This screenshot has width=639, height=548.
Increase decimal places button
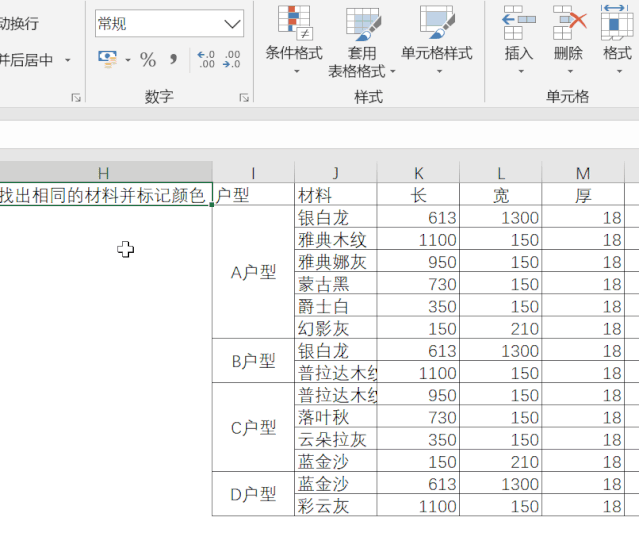pyautogui.click(x=206, y=59)
